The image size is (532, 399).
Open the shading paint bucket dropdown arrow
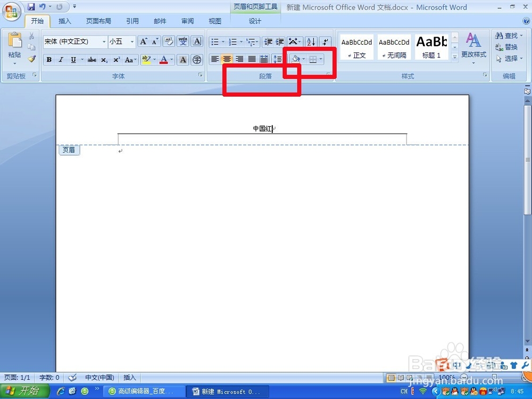tap(303, 59)
